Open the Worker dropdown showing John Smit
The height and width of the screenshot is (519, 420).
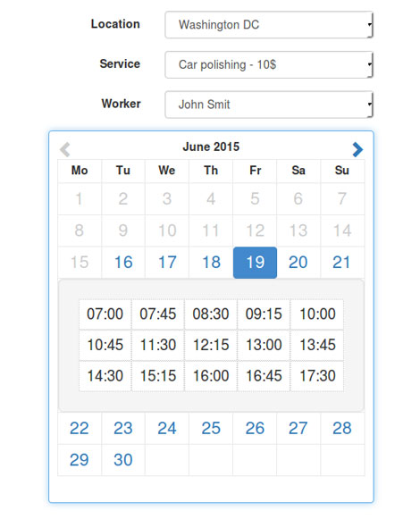point(269,105)
